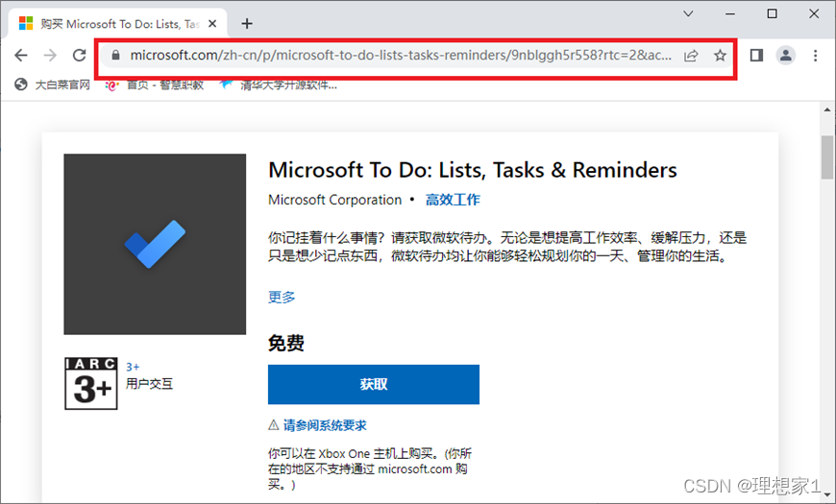Open the 高效工作 category link
This screenshot has width=836, height=504.
tap(453, 200)
